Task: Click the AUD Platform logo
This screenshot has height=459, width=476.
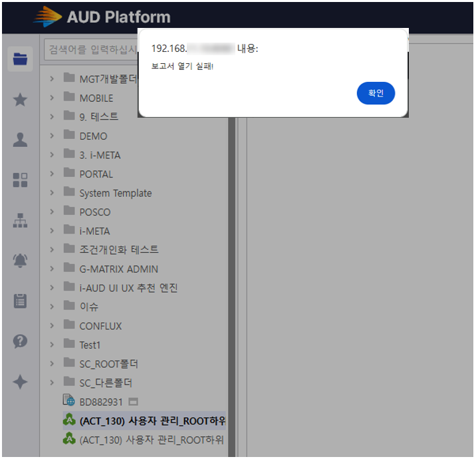Action: (x=102, y=17)
